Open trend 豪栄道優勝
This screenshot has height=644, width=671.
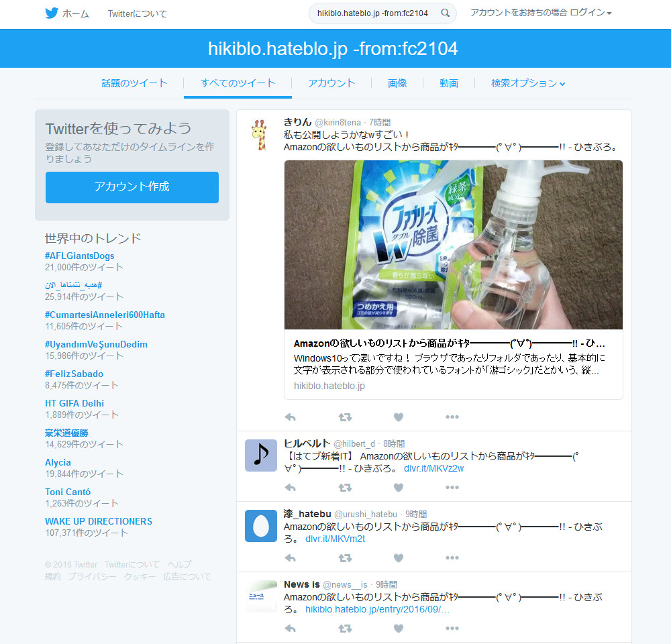[66, 433]
